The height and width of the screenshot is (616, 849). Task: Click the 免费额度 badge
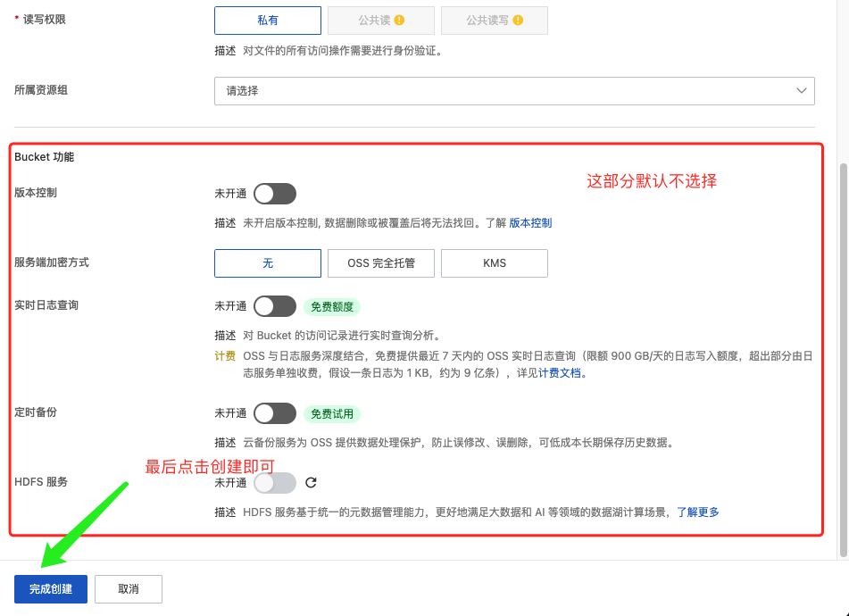click(332, 307)
